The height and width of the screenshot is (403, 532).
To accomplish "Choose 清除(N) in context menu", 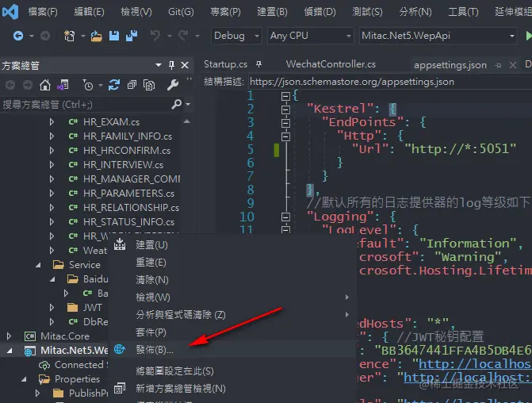I will (x=232, y=280).
